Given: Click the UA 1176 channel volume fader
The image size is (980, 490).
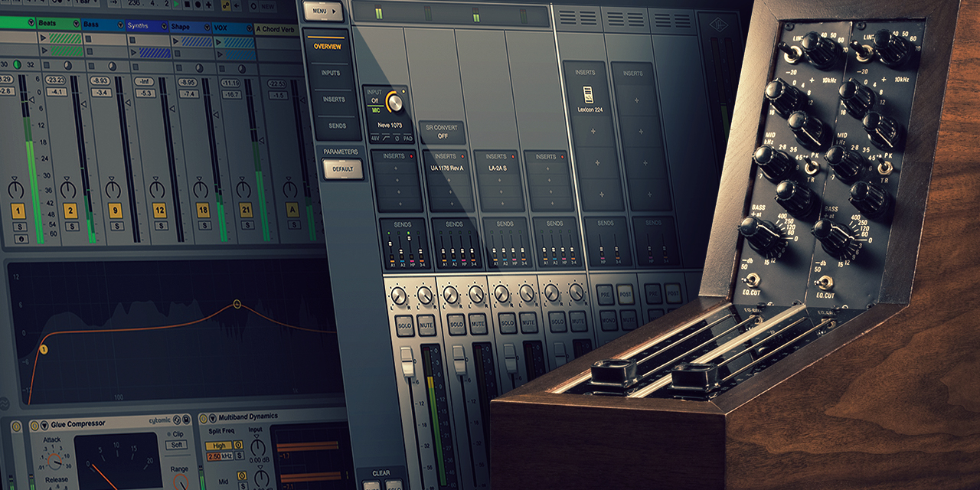Looking at the screenshot, I should (459, 360).
